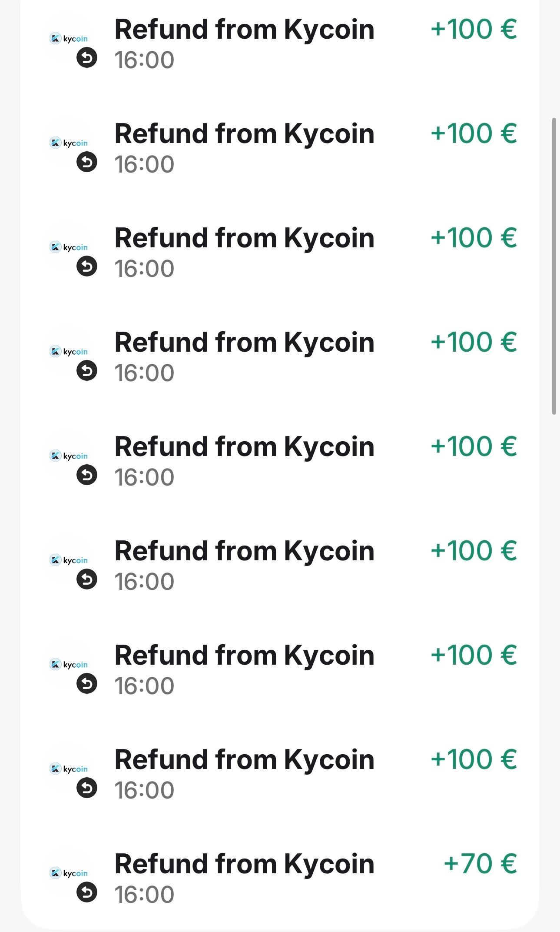Select the fifth Refund from Kycoin title
The height and width of the screenshot is (932, 560).
pos(244,447)
